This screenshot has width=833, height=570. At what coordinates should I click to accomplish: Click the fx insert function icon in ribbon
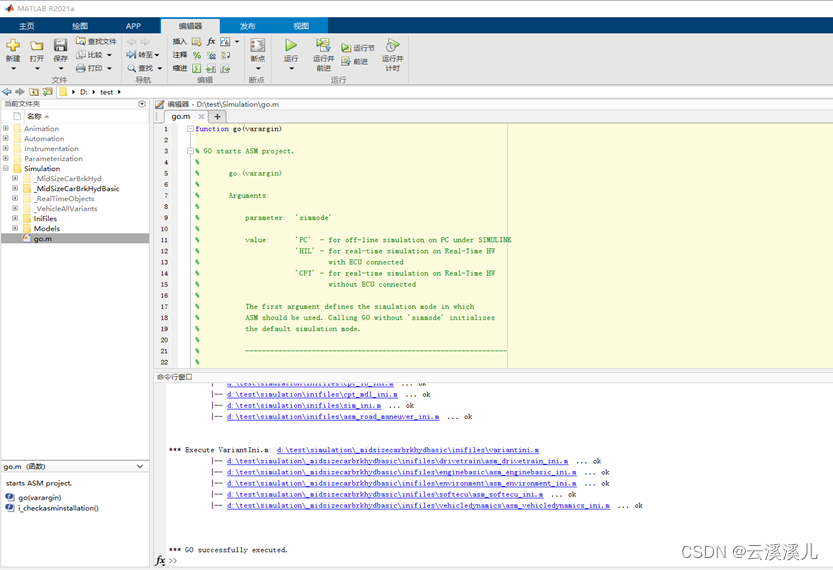211,41
